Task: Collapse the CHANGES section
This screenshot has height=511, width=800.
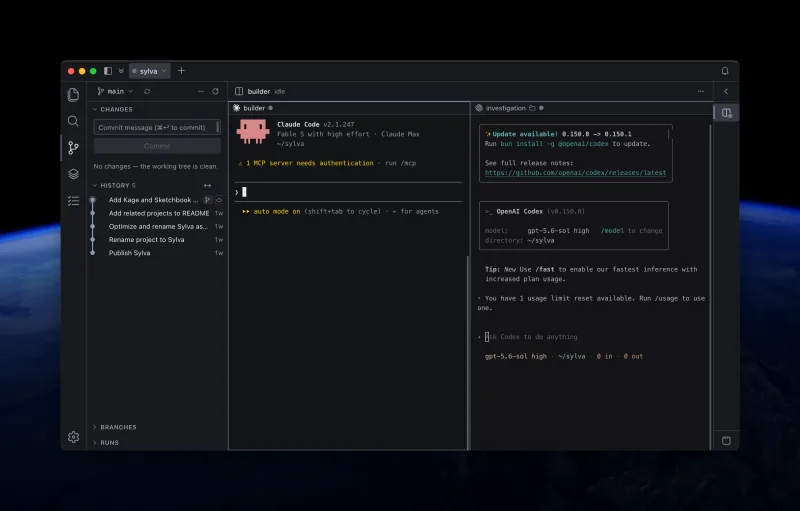Action: tap(113, 109)
